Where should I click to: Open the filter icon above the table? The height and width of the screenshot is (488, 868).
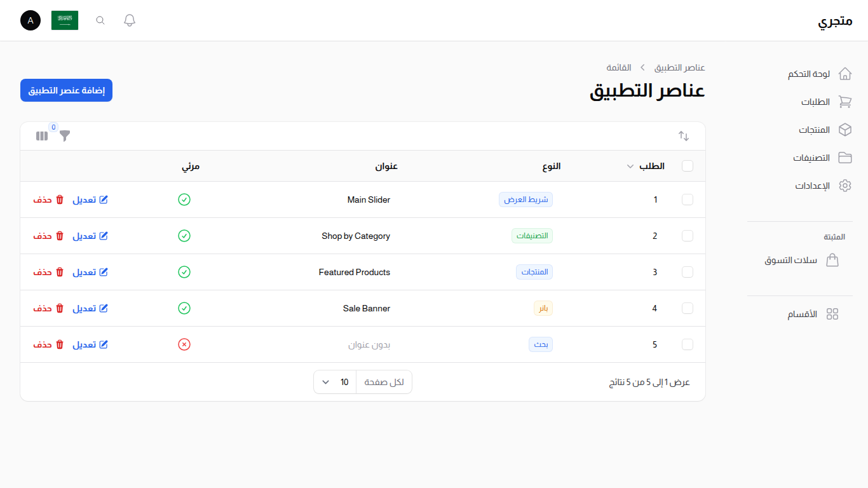tap(64, 136)
